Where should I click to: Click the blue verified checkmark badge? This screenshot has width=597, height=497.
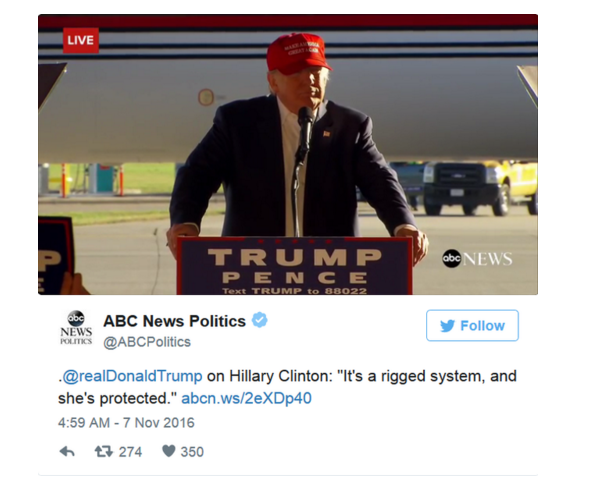click(x=260, y=320)
